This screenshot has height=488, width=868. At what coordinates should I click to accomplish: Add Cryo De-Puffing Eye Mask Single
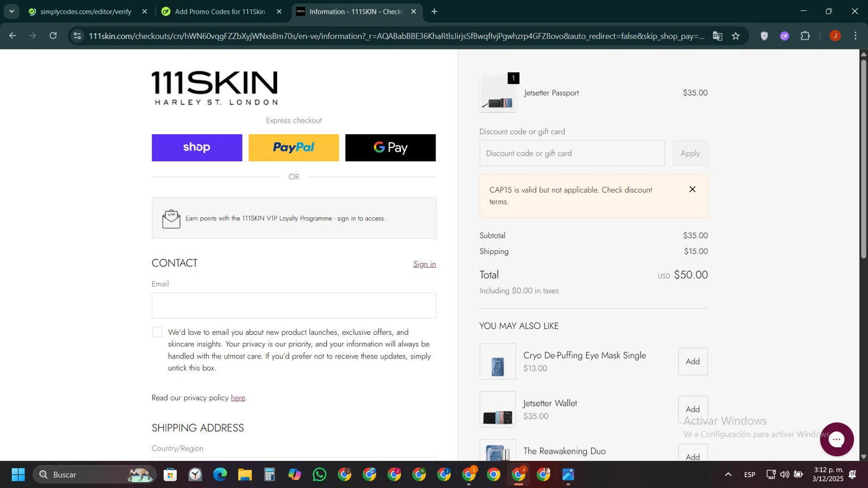pos(693,361)
